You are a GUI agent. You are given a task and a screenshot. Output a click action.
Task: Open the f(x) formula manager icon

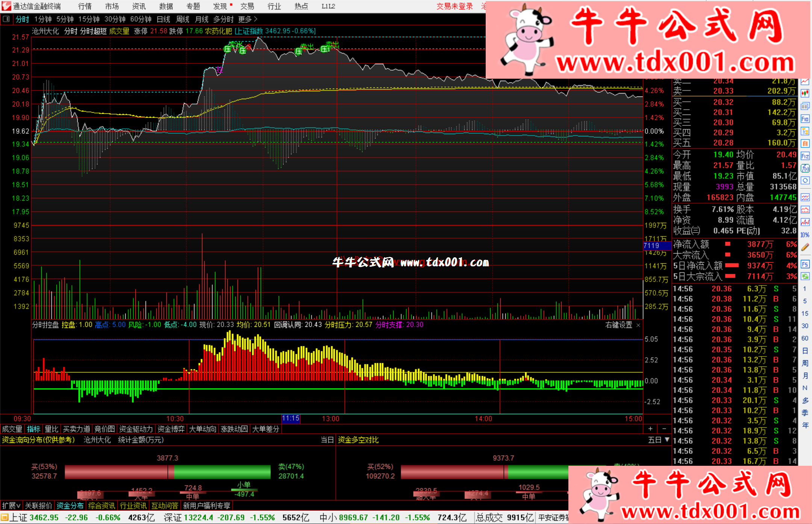click(x=805, y=168)
